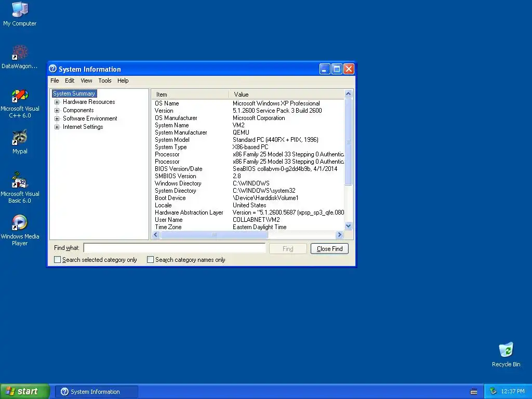Open the View menu
Viewport: 532px width, 399px height.
(x=86, y=81)
